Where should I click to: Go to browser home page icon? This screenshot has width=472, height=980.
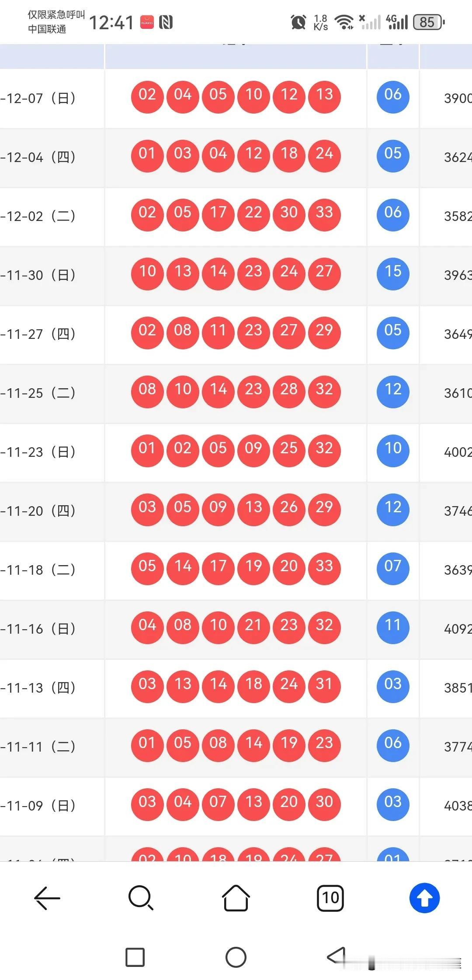click(236, 898)
